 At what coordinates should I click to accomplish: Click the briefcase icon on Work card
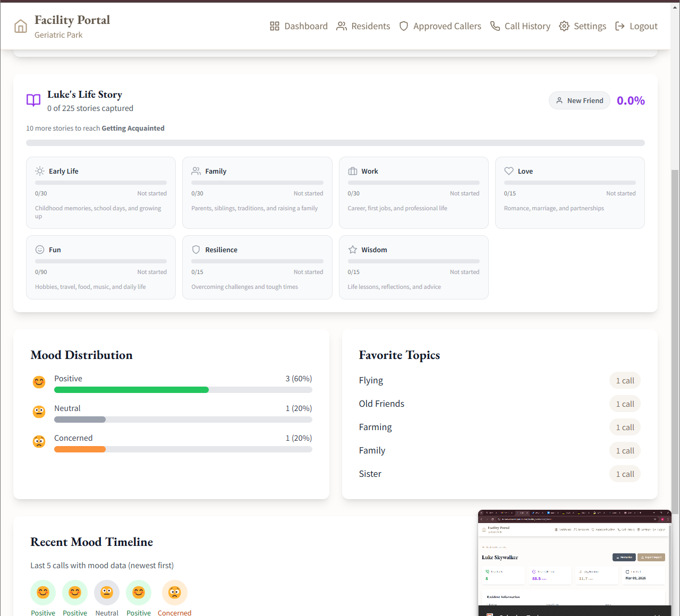click(x=353, y=171)
